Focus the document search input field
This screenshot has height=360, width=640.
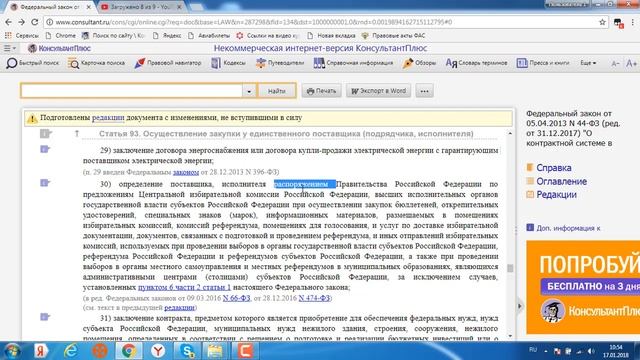click(132, 91)
